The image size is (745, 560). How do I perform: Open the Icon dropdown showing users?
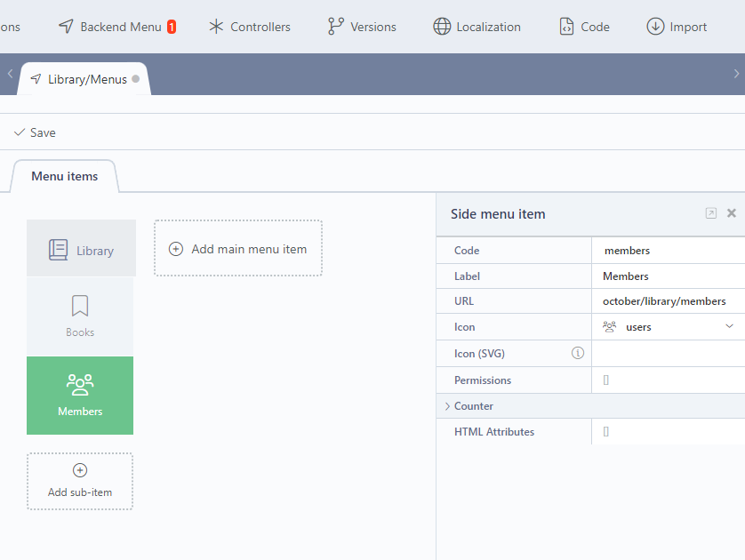pyautogui.click(x=668, y=327)
